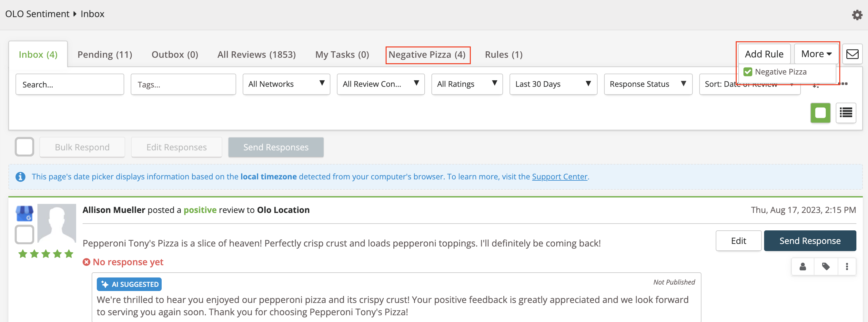Click into the Tags field
This screenshot has height=322, width=868.
point(183,84)
